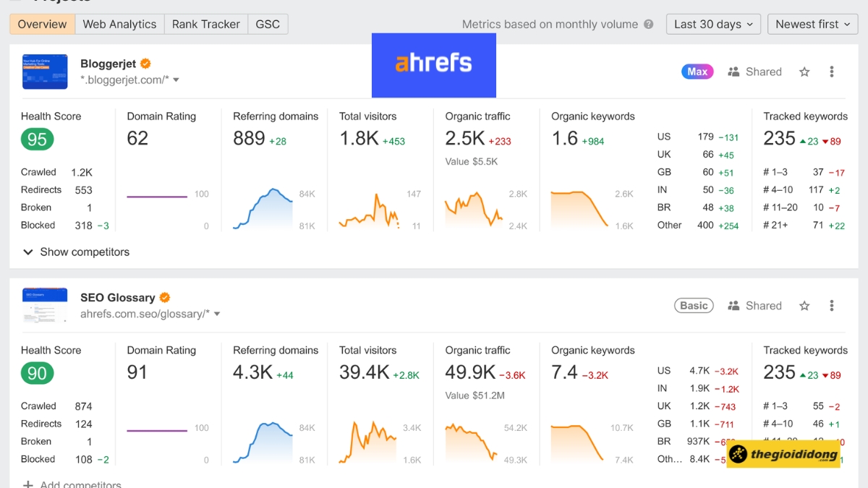
Task: Click the help icon next to monthly volume
Action: 648,24
